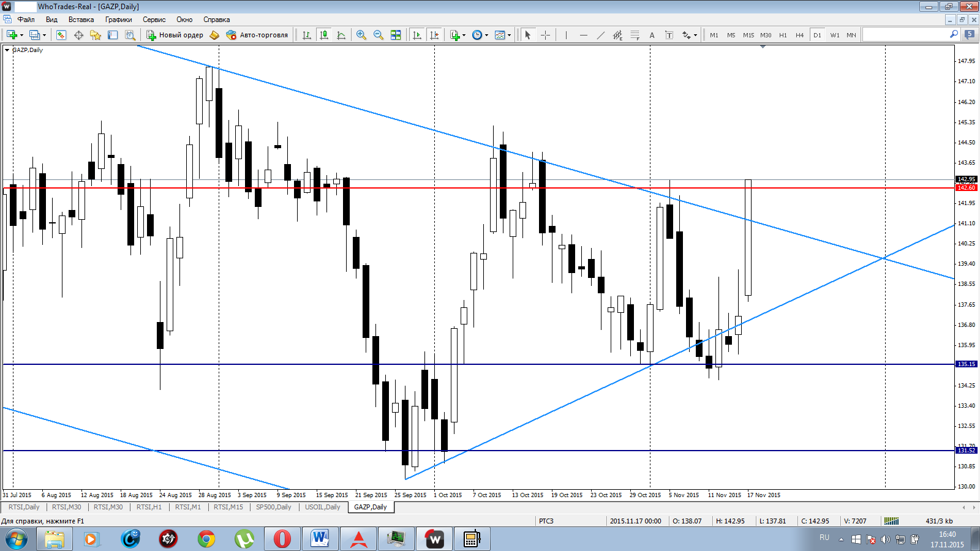
Task: Zoom in on the chart
Action: [361, 35]
